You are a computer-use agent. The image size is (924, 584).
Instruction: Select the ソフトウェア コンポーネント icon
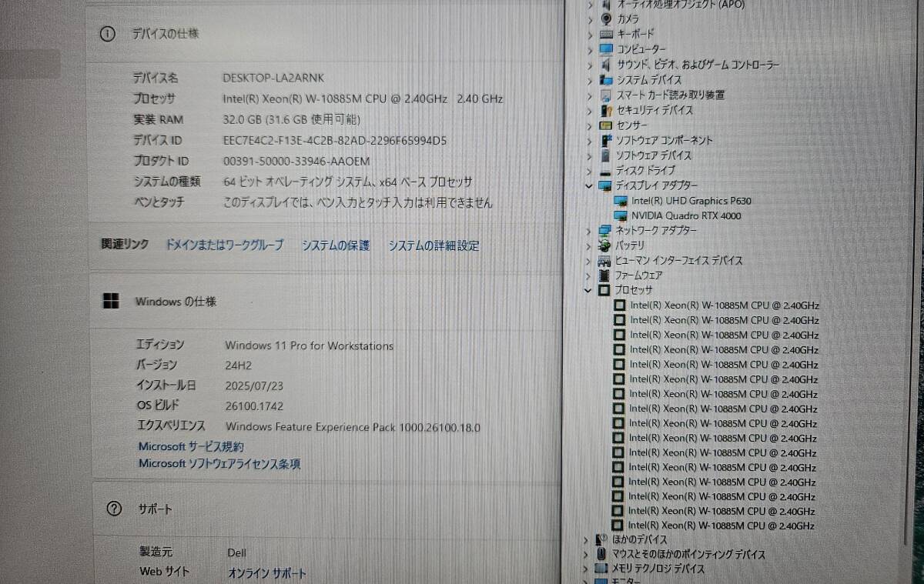pos(606,141)
